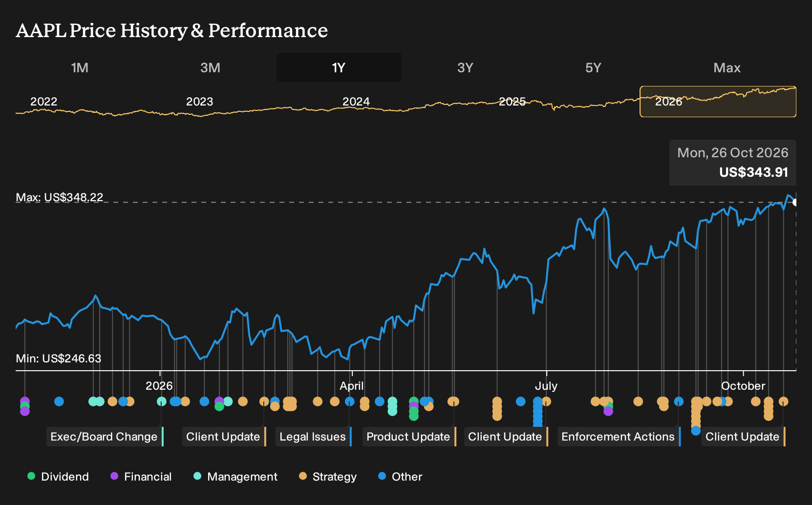Viewport: 812px width, 505px height.
Task: Open Client Update label beside Exec/Board Change
Action: pos(224,437)
